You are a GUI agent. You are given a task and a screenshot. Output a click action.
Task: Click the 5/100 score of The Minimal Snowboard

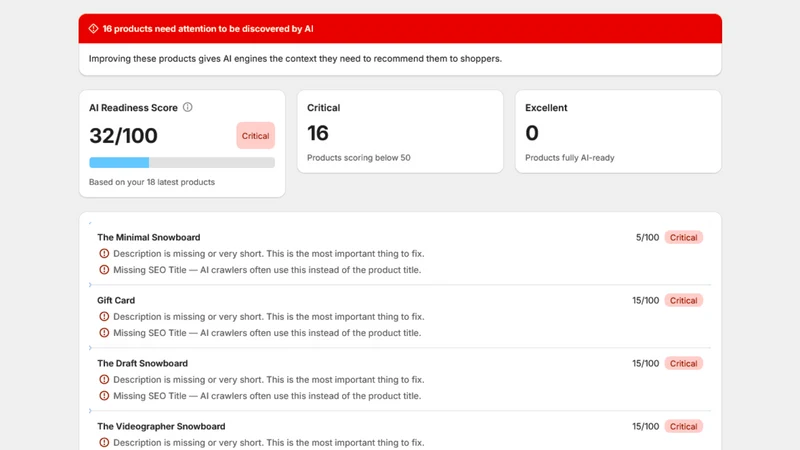647,237
